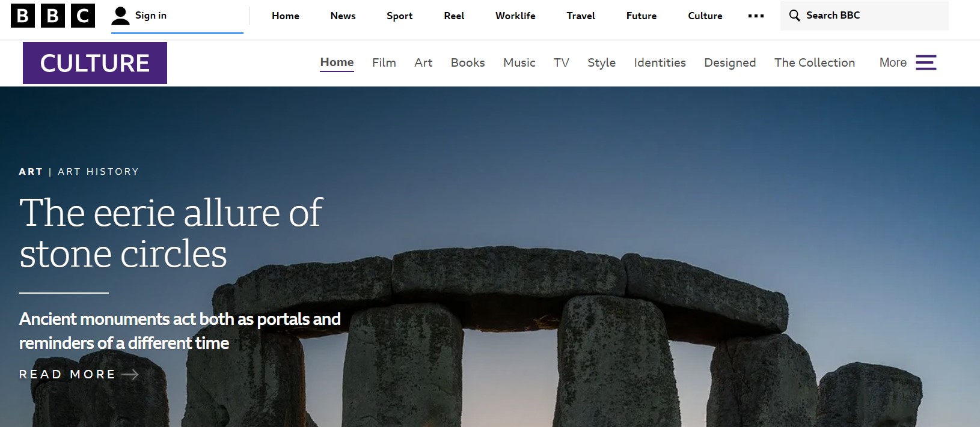Open the More dropdown in Culture navigation
The height and width of the screenshot is (427, 980).
coord(893,62)
